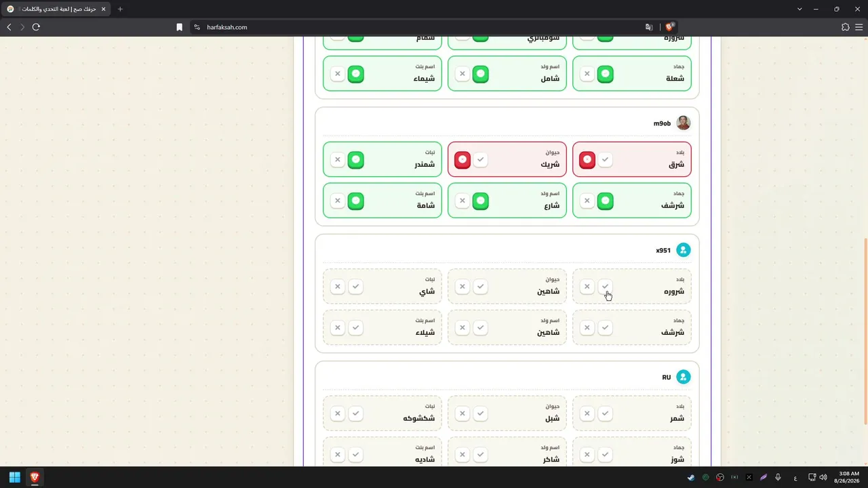Image resolution: width=868 pixels, height=488 pixels.
Task: Click the harfaksah.com address field
Action: click(x=434, y=27)
